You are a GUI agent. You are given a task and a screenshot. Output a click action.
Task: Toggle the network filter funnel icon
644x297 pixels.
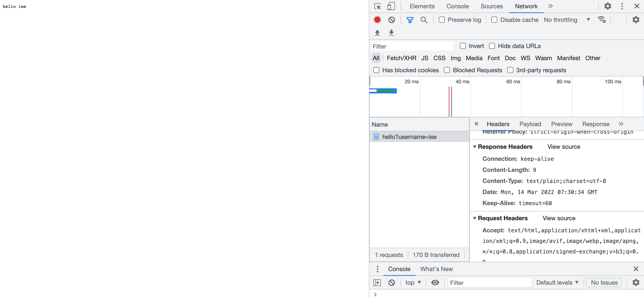click(410, 20)
